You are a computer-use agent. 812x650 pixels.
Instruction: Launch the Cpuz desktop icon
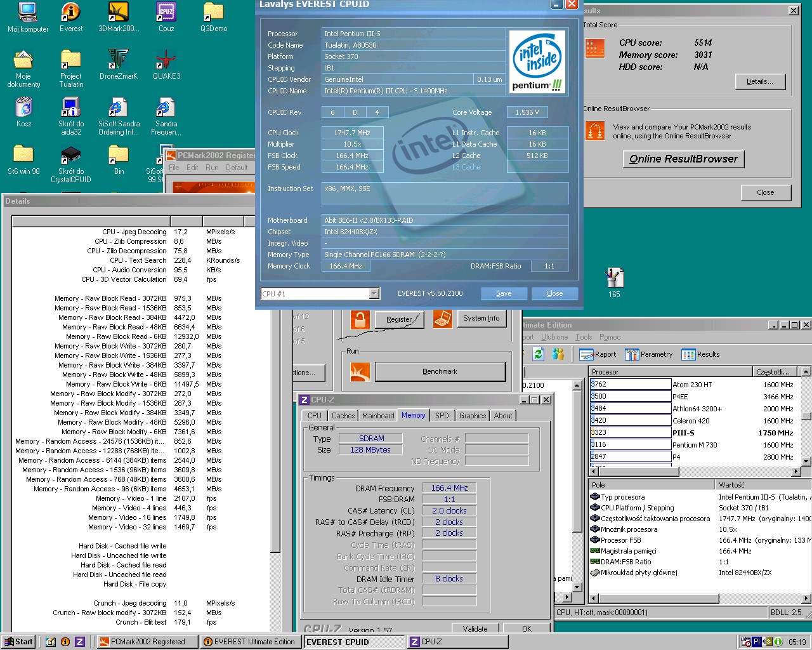point(166,17)
